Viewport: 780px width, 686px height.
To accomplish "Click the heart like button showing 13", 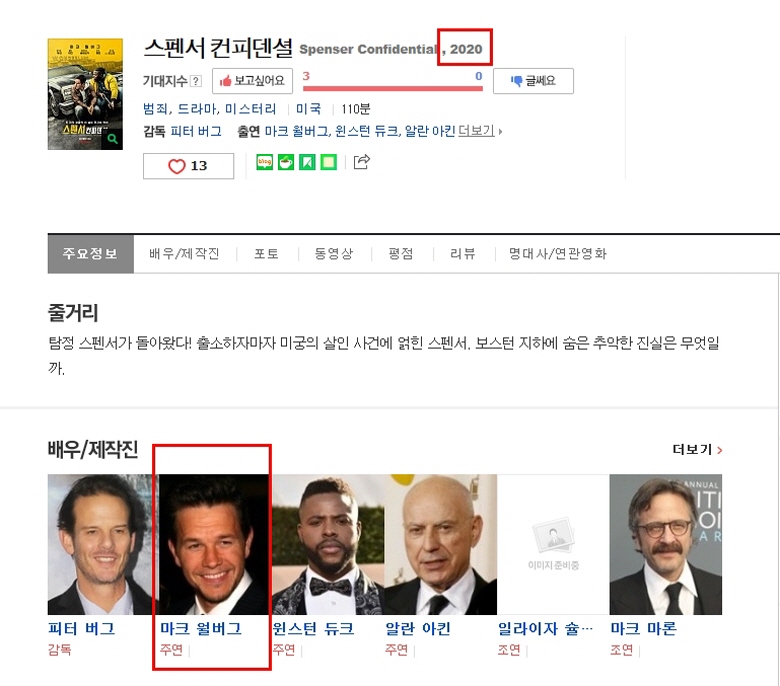I will pyautogui.click(x=188, y=166).
